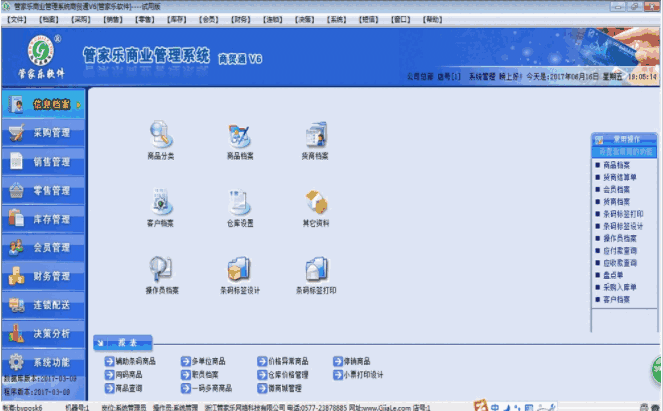The width and height of the screenshot is (663, 411).
Task: Click 条码标签设计 in the 常用操作 list
Action: [x=623, y=226]
